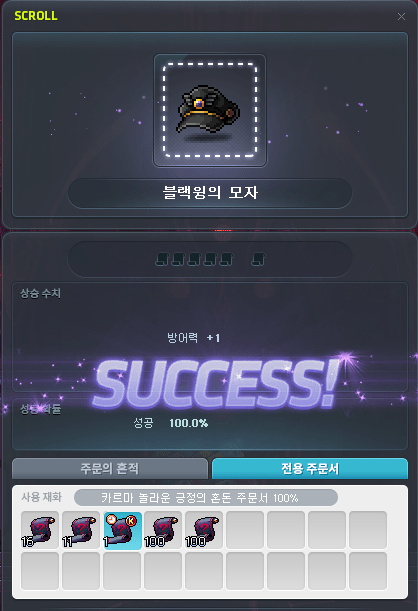The width and height of the screenshot is (418, 611).
Task: Click the Blackwing hat in the item slot
Action: pos(210,110)
